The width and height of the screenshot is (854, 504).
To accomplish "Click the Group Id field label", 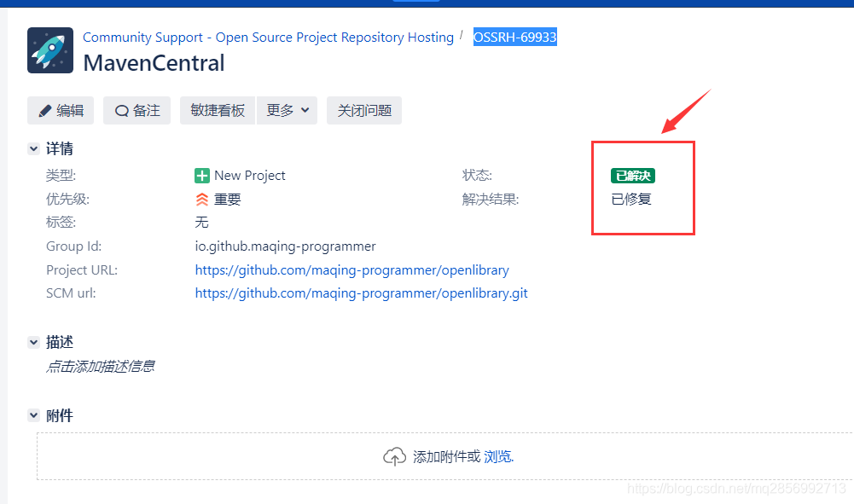I will click(73, 246).
